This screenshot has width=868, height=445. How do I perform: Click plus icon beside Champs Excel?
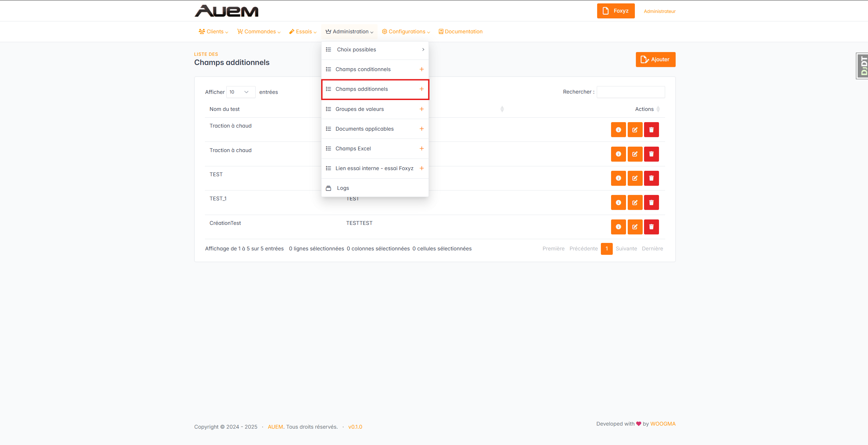tap(421, 149)
